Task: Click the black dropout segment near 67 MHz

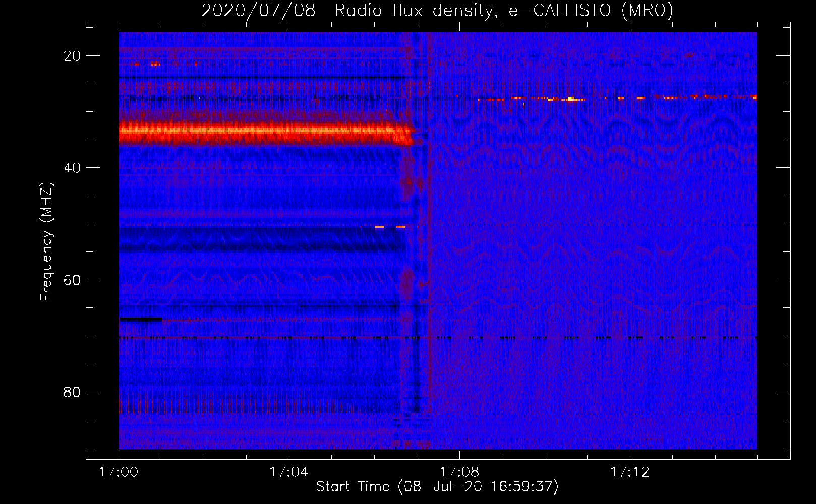Action: (x=141, y=319)
